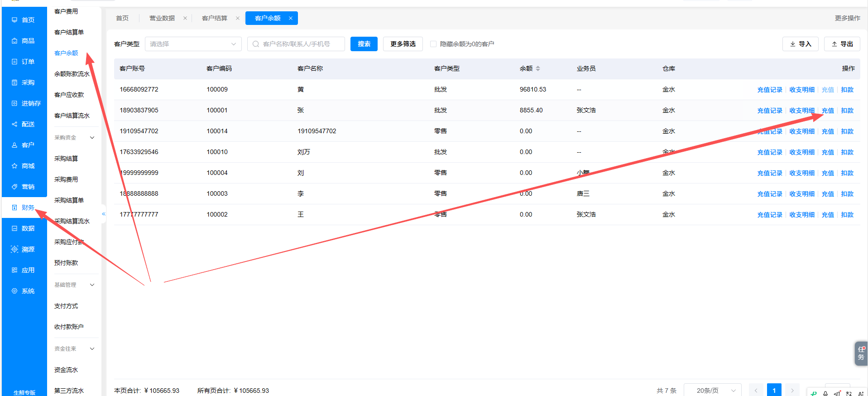Open 充值记录 for account 16668092772
This screenshot has height=396, width=868.
tap(770, 90)
